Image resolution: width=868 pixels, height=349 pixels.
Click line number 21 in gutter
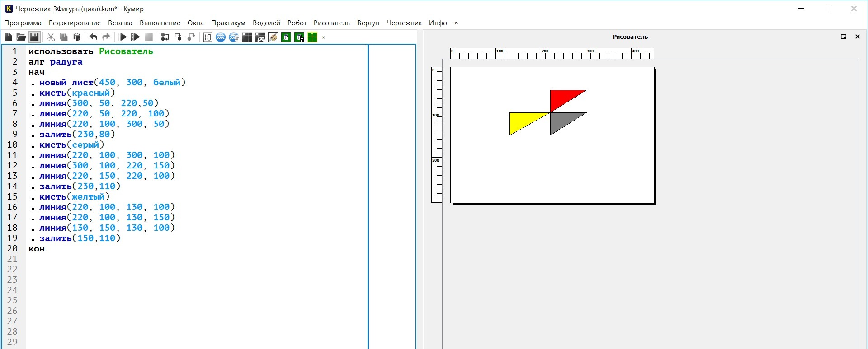click(12, 259)
